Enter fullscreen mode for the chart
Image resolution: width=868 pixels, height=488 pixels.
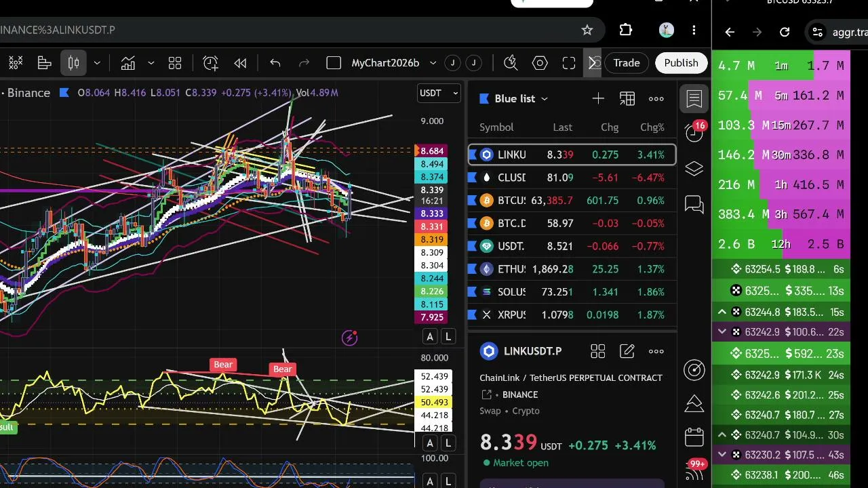(x=569, y=63)
